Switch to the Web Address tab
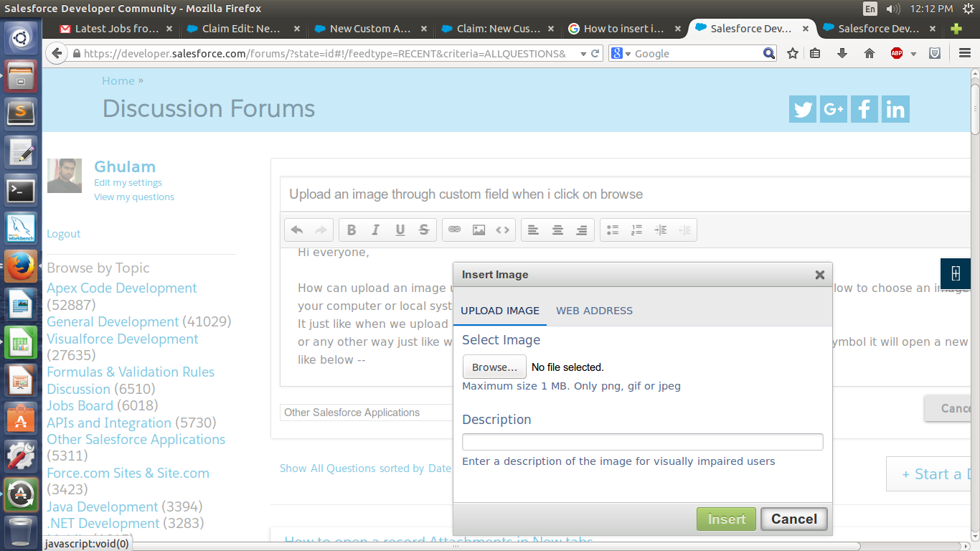This screenshot has height=551, width=980. click(595, 311)
